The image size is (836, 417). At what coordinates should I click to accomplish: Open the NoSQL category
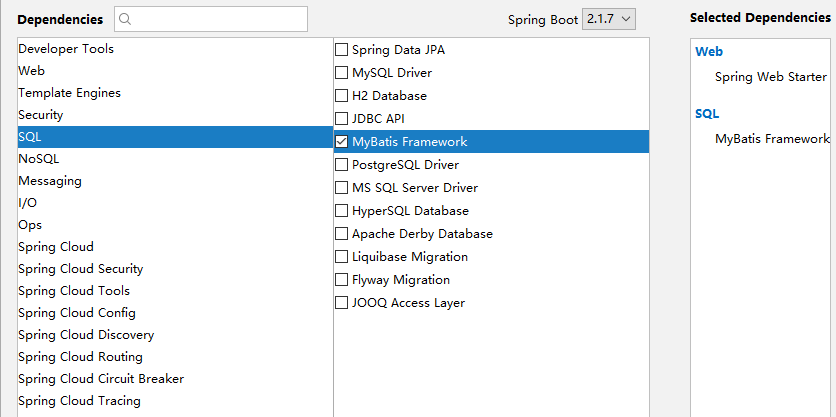175,159
